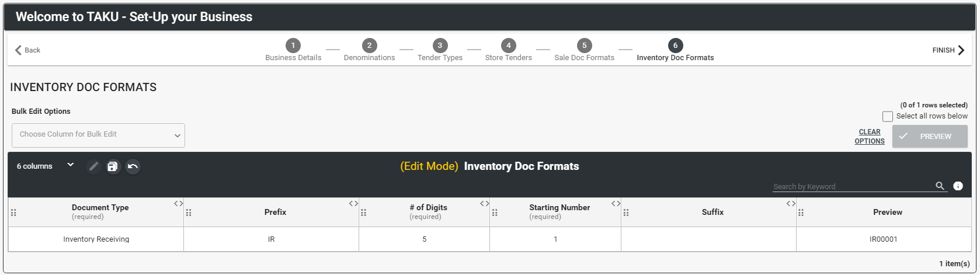Go to step 1 Business Details
The width and height of the screenshot is (980, 275).
point(293,50)
